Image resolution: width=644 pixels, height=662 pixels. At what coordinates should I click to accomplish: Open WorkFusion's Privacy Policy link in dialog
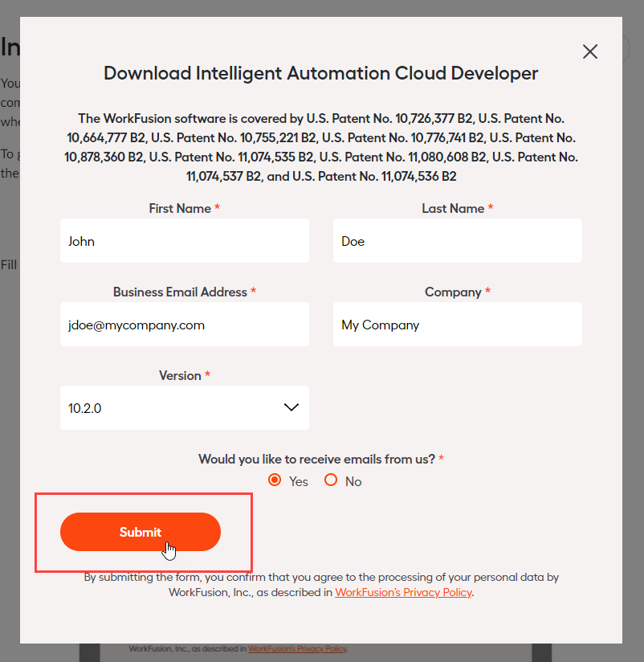click(x=403, y=592)
